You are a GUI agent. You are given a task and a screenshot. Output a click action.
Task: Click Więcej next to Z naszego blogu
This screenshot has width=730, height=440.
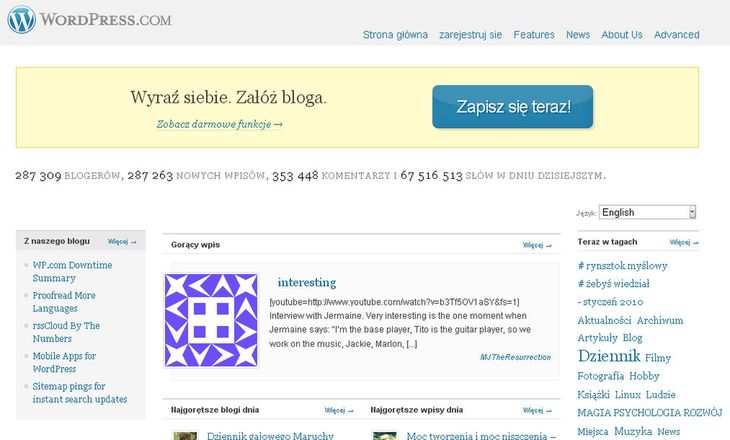[122, 242]
